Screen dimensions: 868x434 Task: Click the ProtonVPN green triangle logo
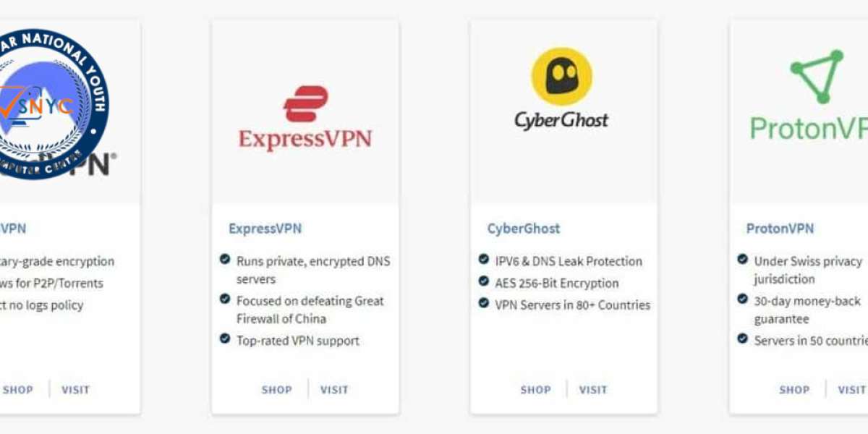[x=817, y=77]
